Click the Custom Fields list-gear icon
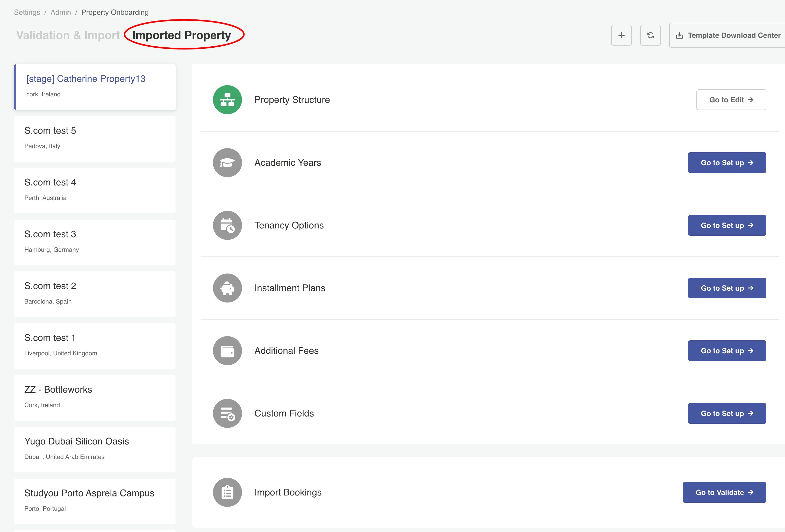 point(227,413)
